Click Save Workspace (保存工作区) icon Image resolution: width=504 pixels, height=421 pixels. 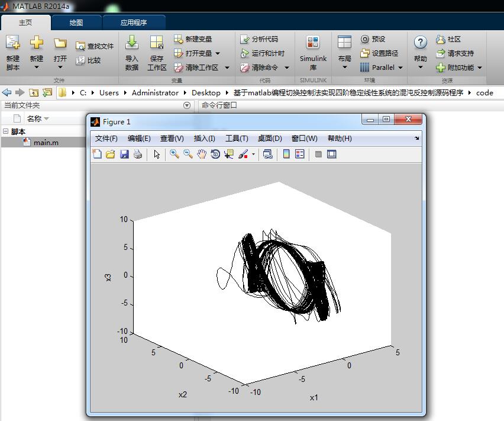point(157,43)
